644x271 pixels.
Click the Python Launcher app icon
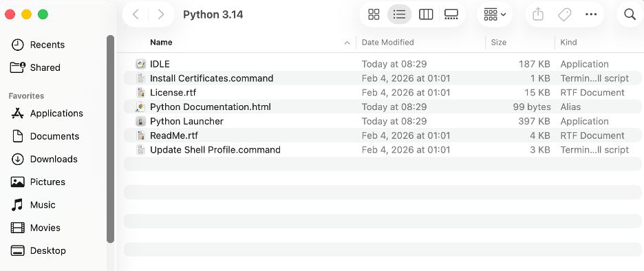(141, 122)
